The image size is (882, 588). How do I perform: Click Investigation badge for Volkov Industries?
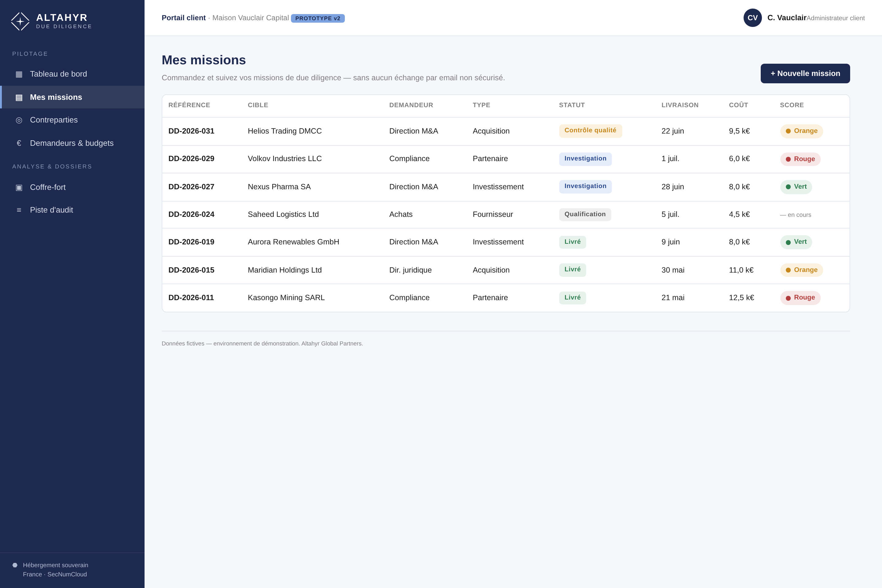pos(585,159)
